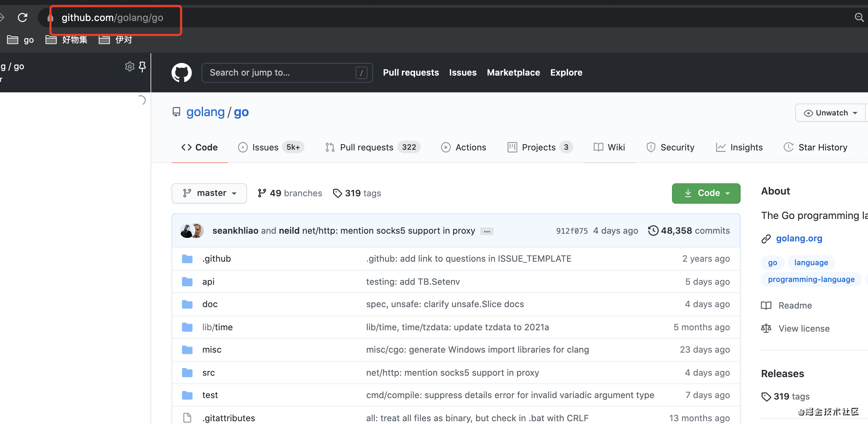Screen dimensions: 868x424
Task: Expand the green Code download dropdown
Action: click(706, 193)
